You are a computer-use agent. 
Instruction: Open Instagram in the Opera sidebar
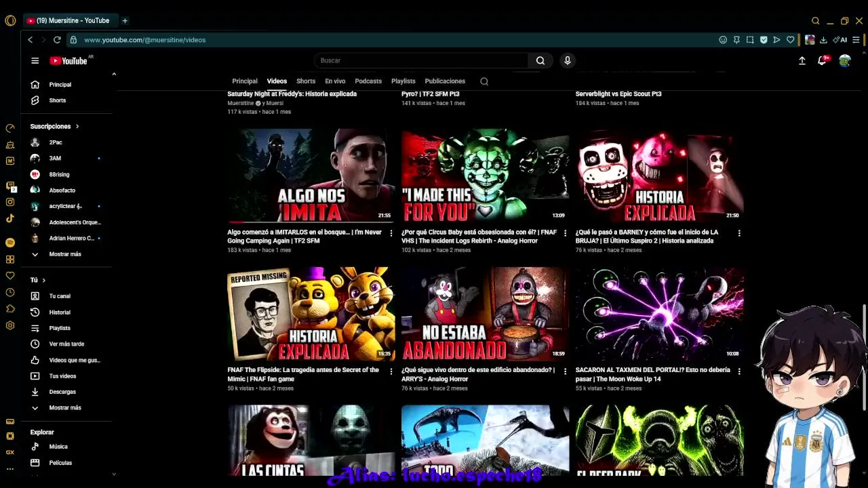point(10,202)
